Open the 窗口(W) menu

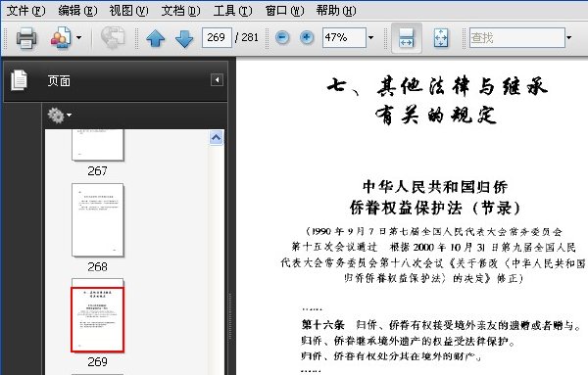[x=284, y=11]
